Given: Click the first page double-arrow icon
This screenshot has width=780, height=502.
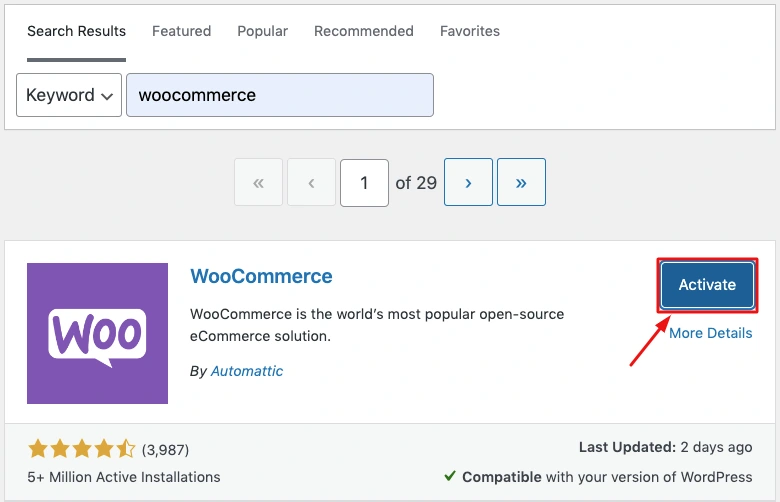Looking at the screenshot, I should click(258, 183).
